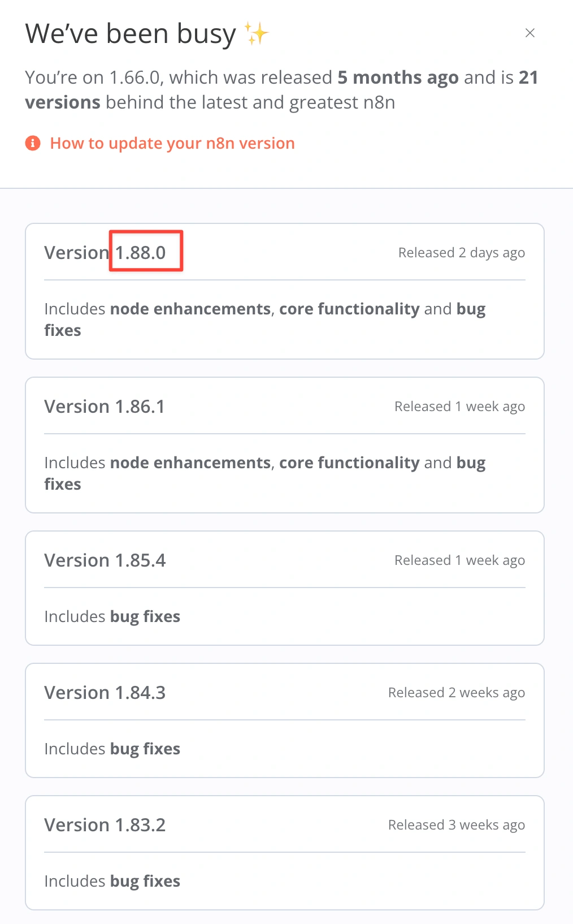Click Released 1 week ago on 1.86.1
This screenshot has width=573, height=924.
coord(460,407)
